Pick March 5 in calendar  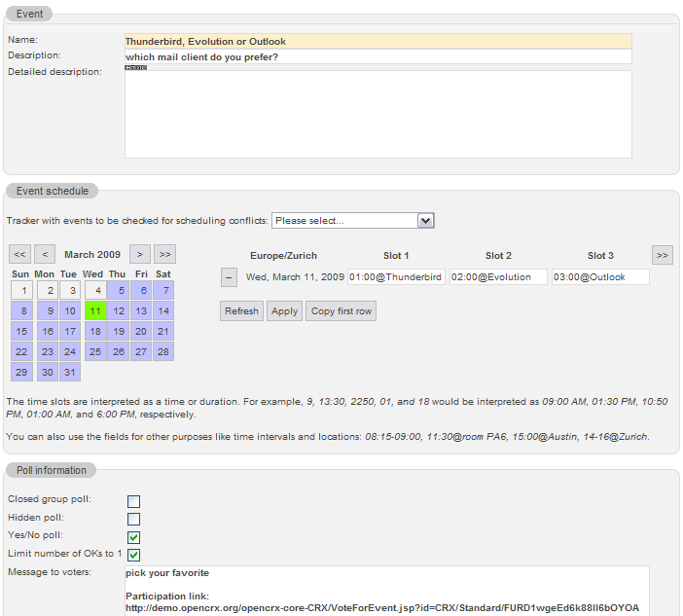click(x=118, y=291)
